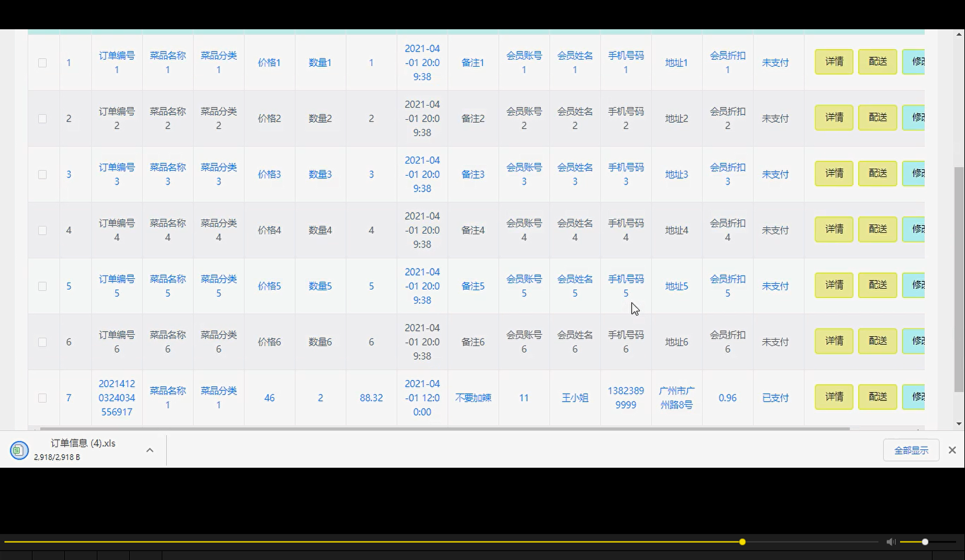Image resolution: width=965 pixels, height=560 pixels.
Task: Select the 会员账号3 member link
Action: point(523,174)
